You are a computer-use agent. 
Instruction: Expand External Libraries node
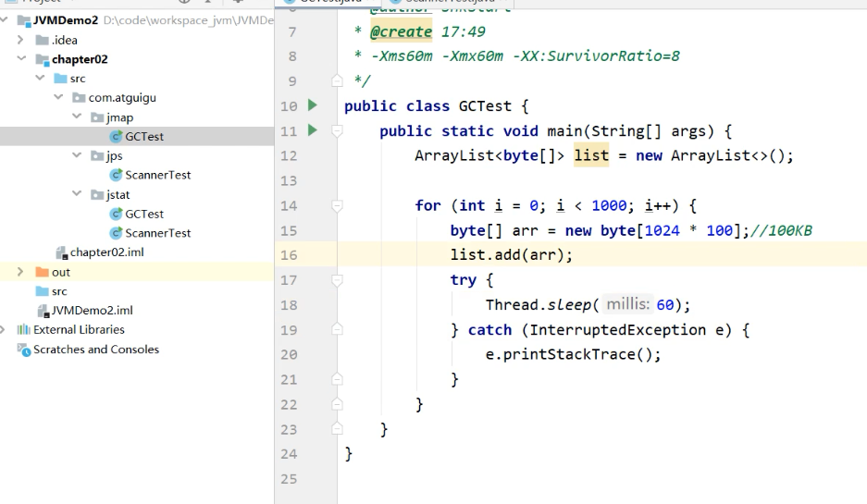[x=3, y=329]
